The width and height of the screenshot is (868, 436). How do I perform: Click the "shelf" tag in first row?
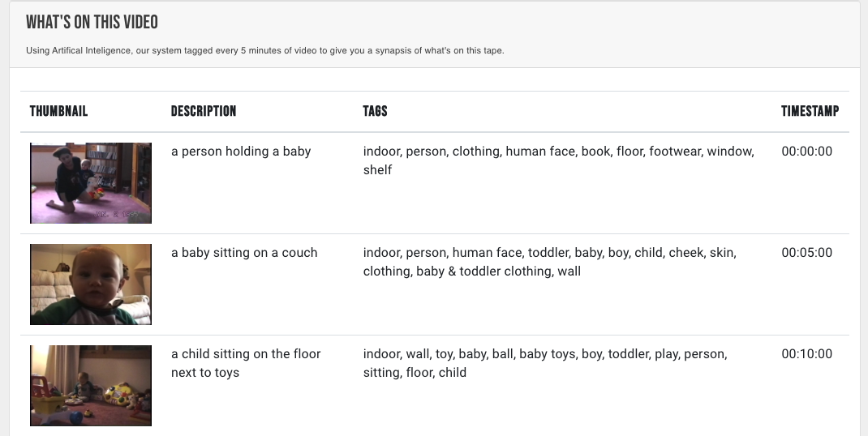coord(377,170)
